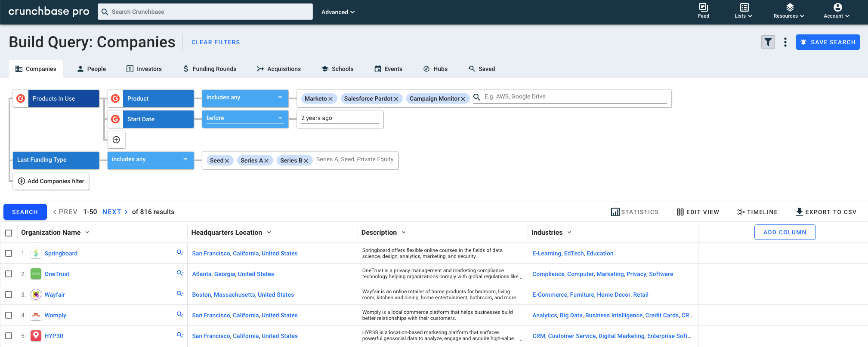Image resolution: width=868 pixels, height=347 pixels.
Task: Export results to CSV
Action: [826, 212]
